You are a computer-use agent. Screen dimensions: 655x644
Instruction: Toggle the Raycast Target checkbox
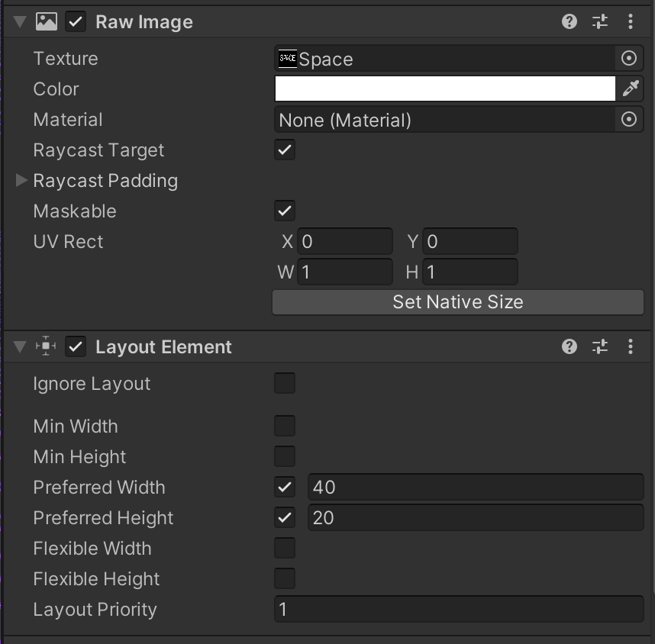tap(285, 150)
